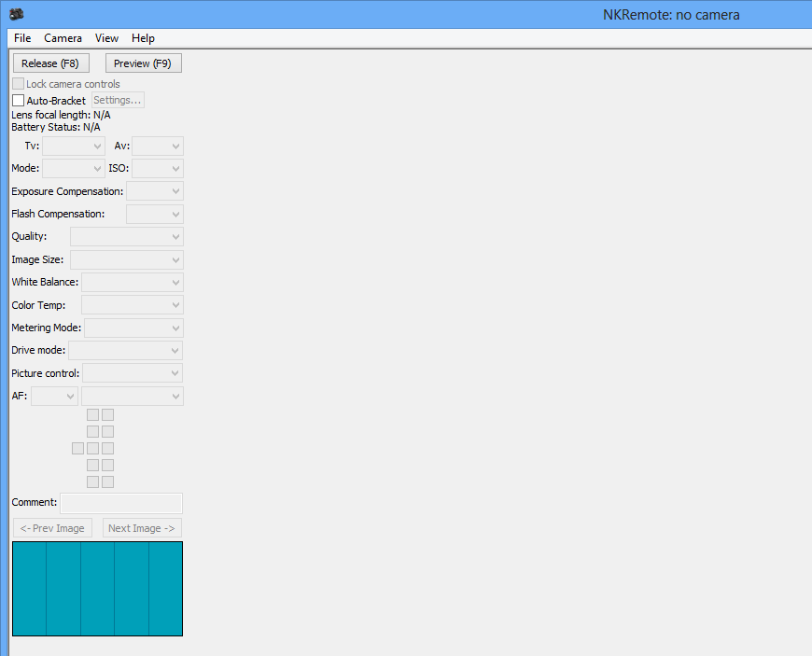This screenshot has height=656, width=812.
Task: Open the Camera menu
Action: tap(63, 38)
